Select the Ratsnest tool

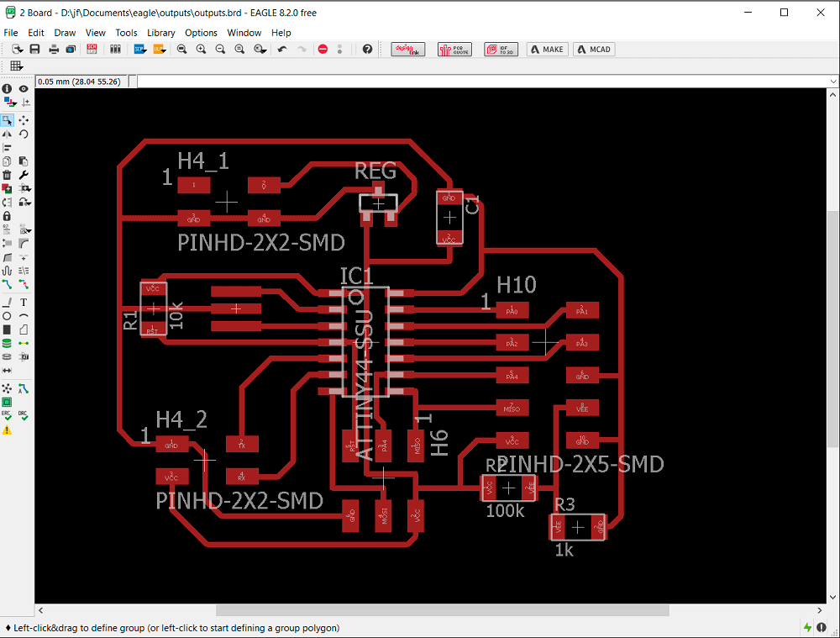pyautogui.click(x=7, y=388)
